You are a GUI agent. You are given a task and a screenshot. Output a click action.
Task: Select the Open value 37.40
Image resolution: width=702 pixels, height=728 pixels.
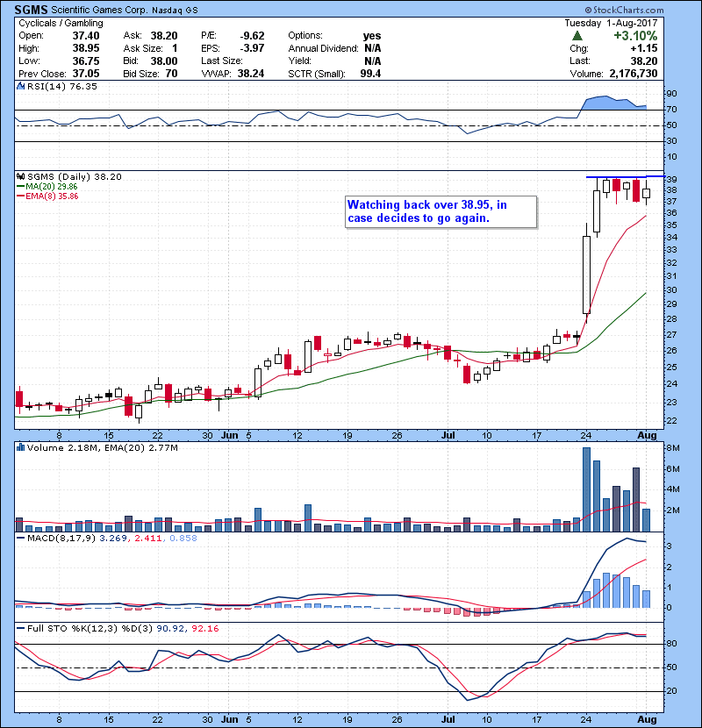[86, 36]
